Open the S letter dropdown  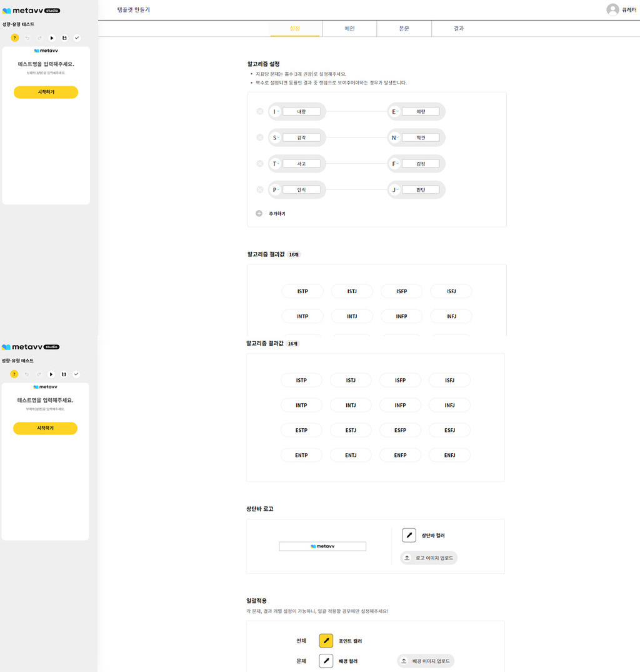click(276, 138)
